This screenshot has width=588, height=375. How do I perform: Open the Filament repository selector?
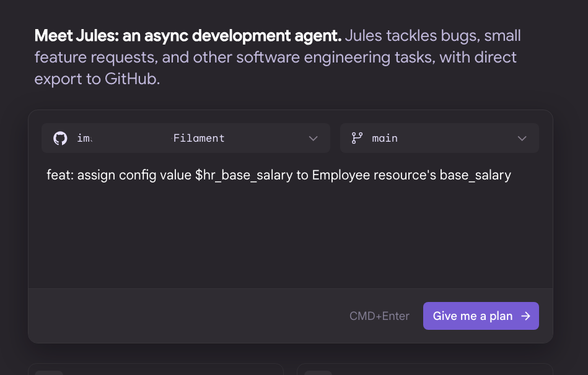(x=186, y=138)
